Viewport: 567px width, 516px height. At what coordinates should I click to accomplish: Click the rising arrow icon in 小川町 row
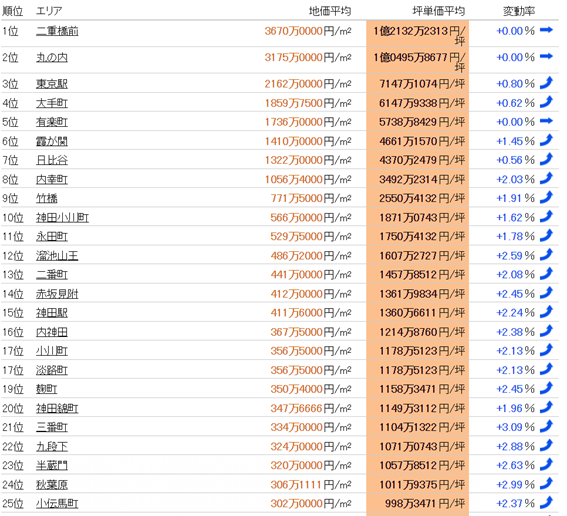coord(546,350)
